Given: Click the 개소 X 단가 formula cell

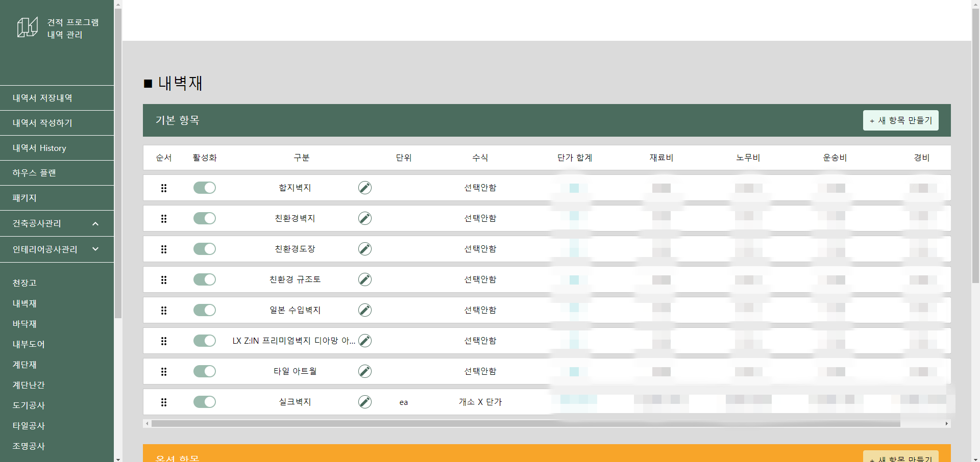Looking at the screenshot, I should pyautogui.click(x=480, y=402).
